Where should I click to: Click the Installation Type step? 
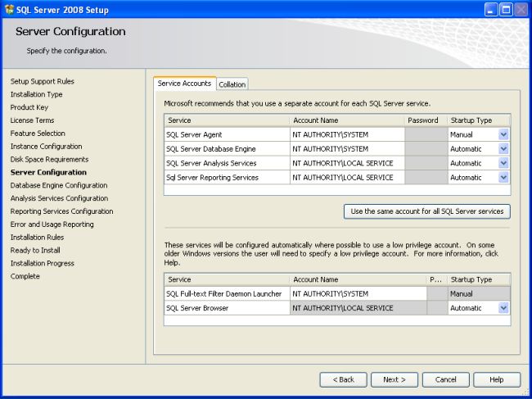pos(36,94)
